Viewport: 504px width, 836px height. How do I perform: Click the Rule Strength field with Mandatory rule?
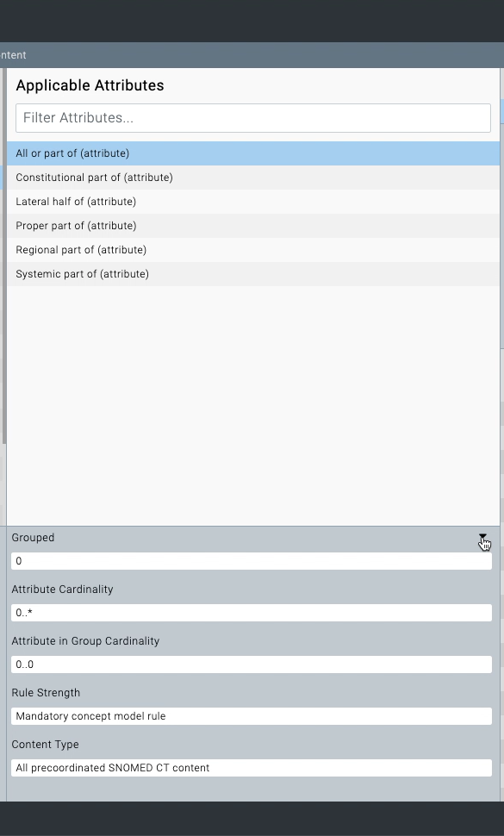coord(252,716)
